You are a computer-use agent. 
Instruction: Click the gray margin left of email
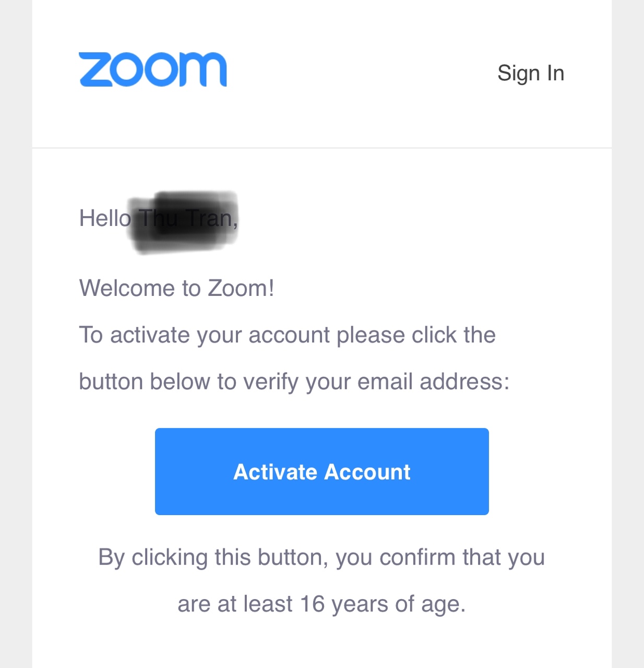coord(16,334)
